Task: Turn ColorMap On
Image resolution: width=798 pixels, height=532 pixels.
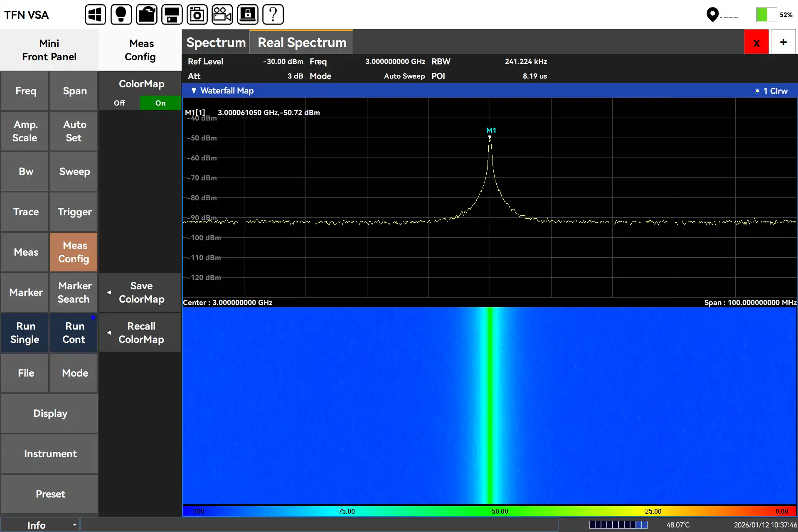Action: (x=160, y=103)
